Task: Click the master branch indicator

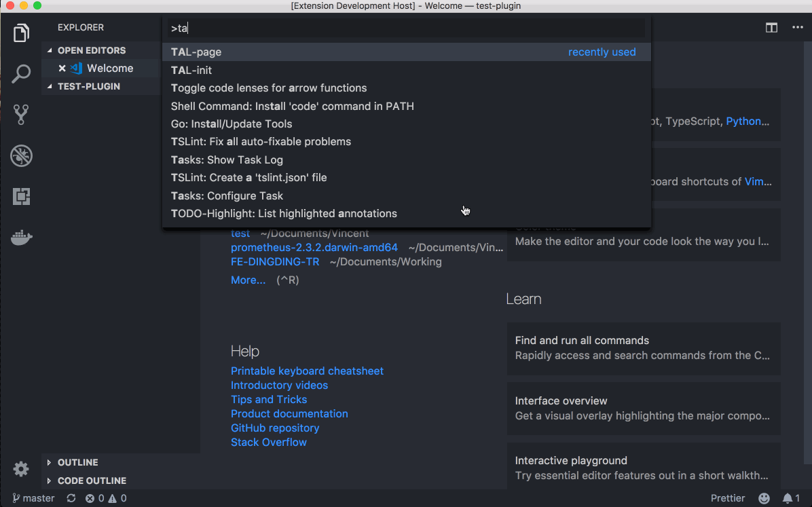Action: coord(33,498)
